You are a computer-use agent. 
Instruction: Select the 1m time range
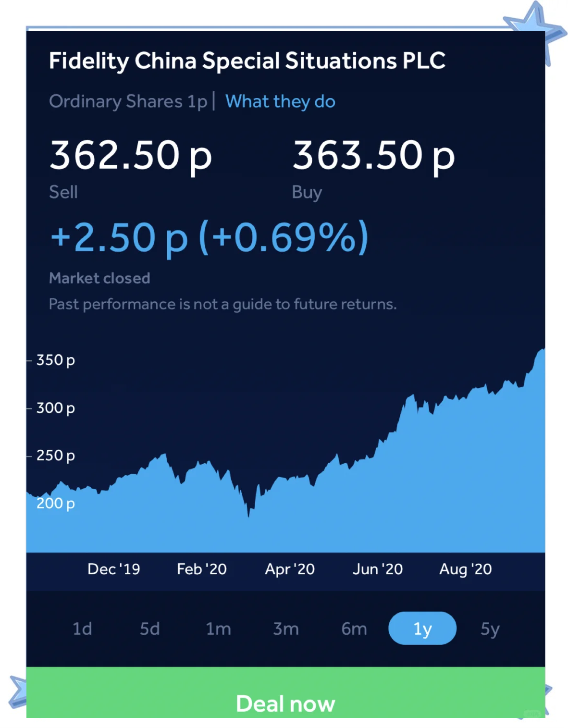click(x=218, y=629)
